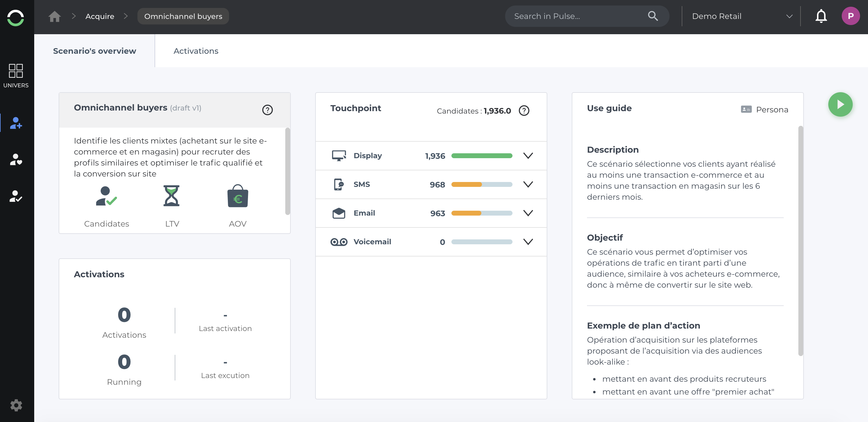Click the Voicemail tape icon

pyautogui.click(x=339, y=242)
